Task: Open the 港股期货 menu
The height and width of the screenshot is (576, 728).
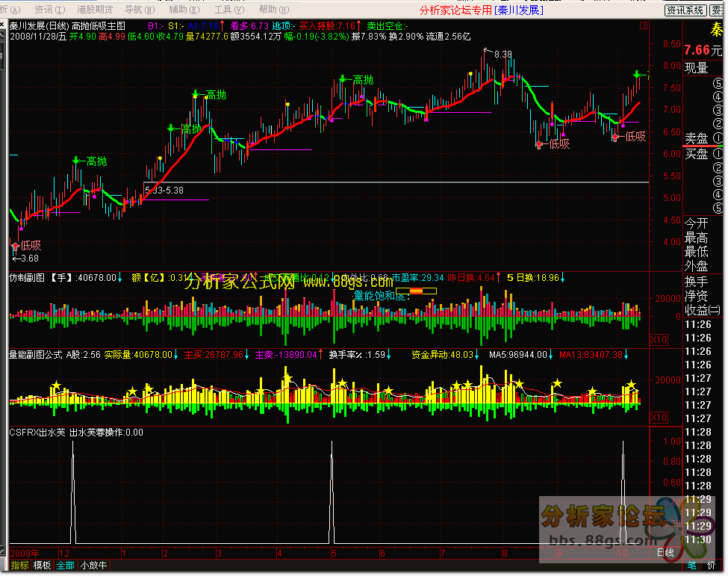Action: click(x=95, y=9)
